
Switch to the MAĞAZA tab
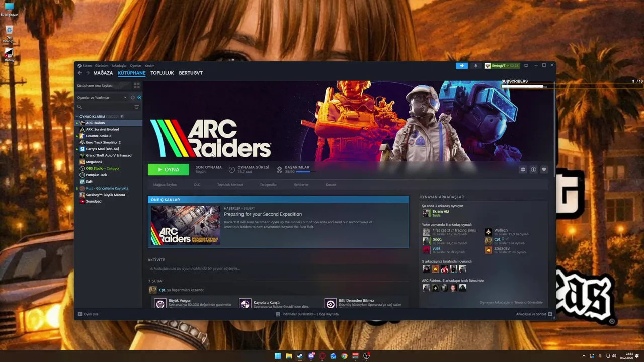tap(103, 73)
